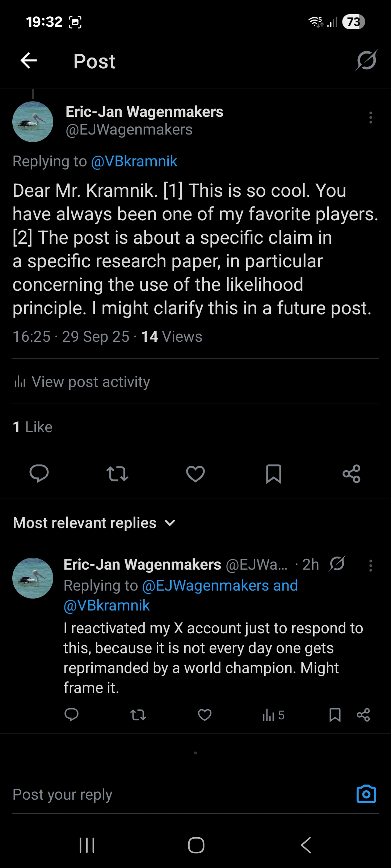The width and height of the screenshot is (391, 868).
Task: Like the reply about reactivating X account
Action: click(205, 715)
